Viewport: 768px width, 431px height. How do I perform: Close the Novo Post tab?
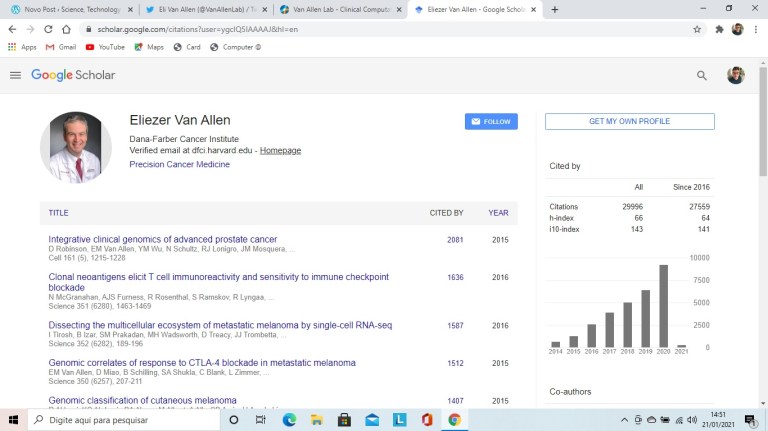[x=130, y=9]
